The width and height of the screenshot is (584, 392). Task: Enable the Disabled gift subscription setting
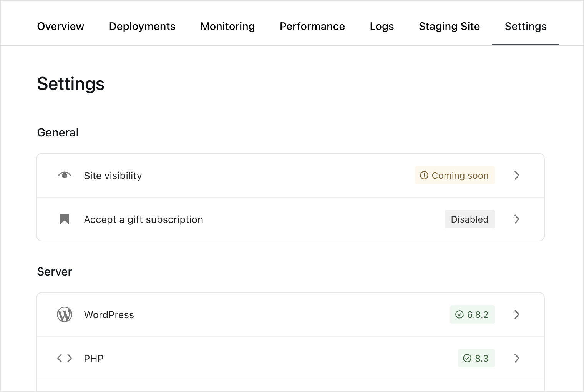coord(470,219)
